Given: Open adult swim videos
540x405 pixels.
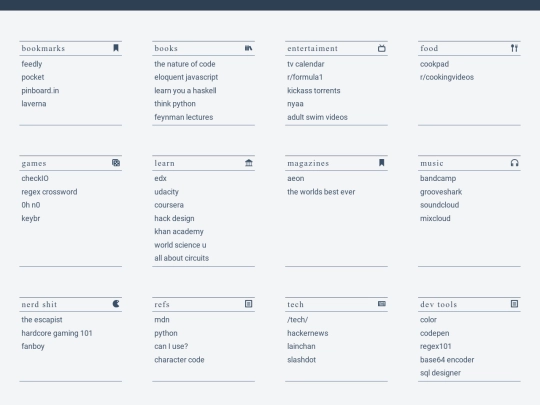Looking at the screenshot, I should pyautogui.click(x=318, y=117).
